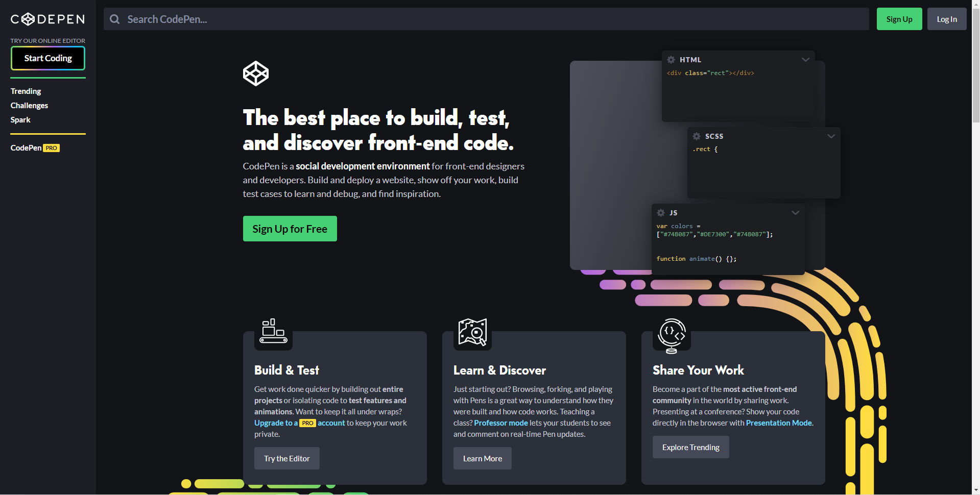Click the Learn & Discover heading
The width and height of the screenshot is (980, 495).
[x=499, y=370]
